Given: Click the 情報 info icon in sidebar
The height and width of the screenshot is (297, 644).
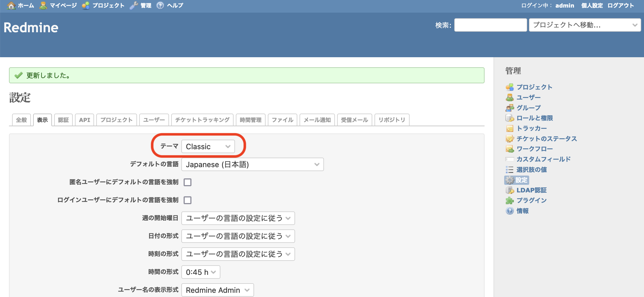Looking at the screenshot, I should click(x=510, y=211).
